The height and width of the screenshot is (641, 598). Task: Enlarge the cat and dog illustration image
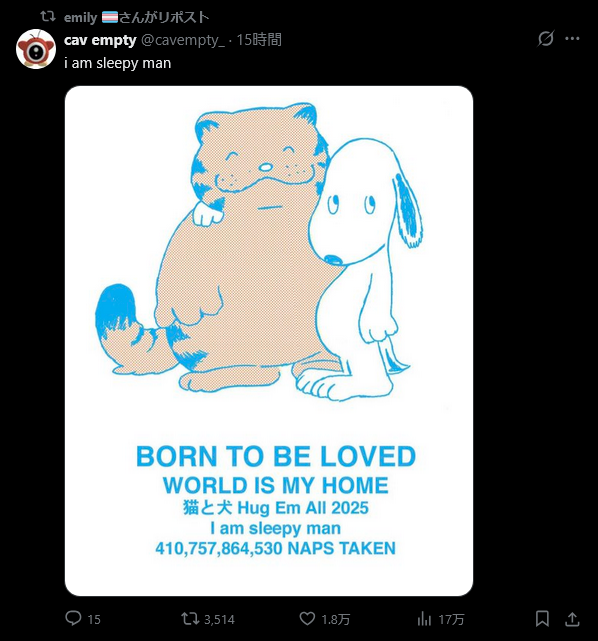point(269,341)
